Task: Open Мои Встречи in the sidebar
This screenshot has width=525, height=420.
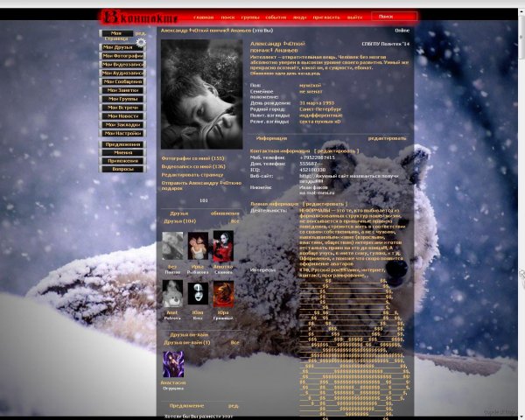Action: point(122,108)
